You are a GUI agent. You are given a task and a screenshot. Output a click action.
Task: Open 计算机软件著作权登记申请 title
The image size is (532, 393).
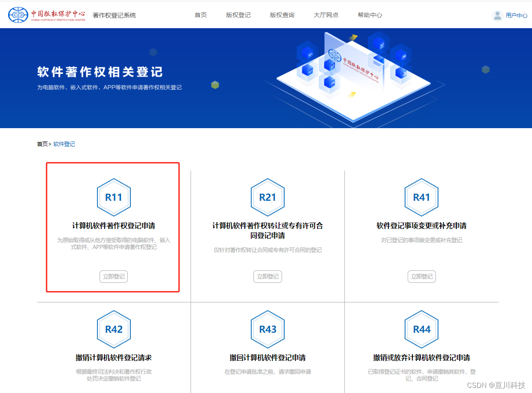pos(114,226)
